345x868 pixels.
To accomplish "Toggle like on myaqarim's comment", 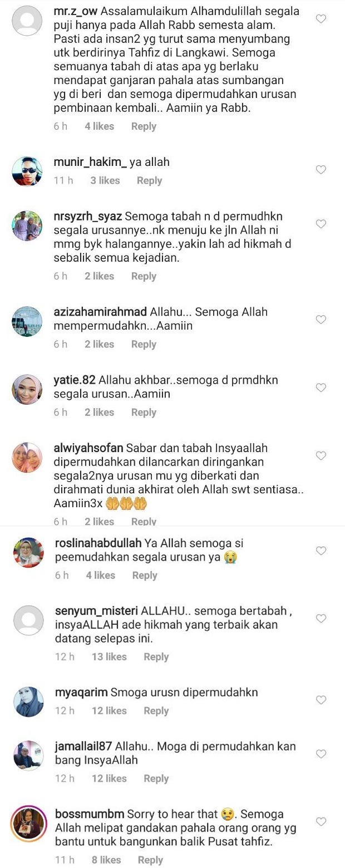I will [321, 700].
